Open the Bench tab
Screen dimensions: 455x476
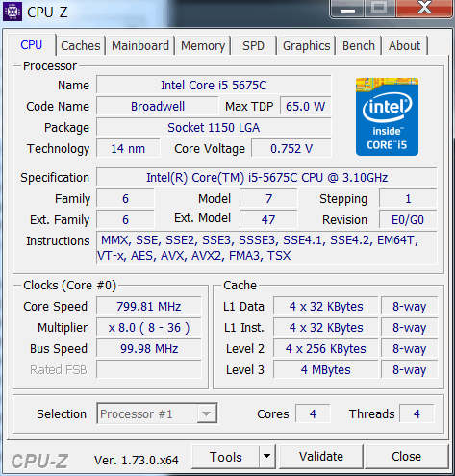(359, 45)
